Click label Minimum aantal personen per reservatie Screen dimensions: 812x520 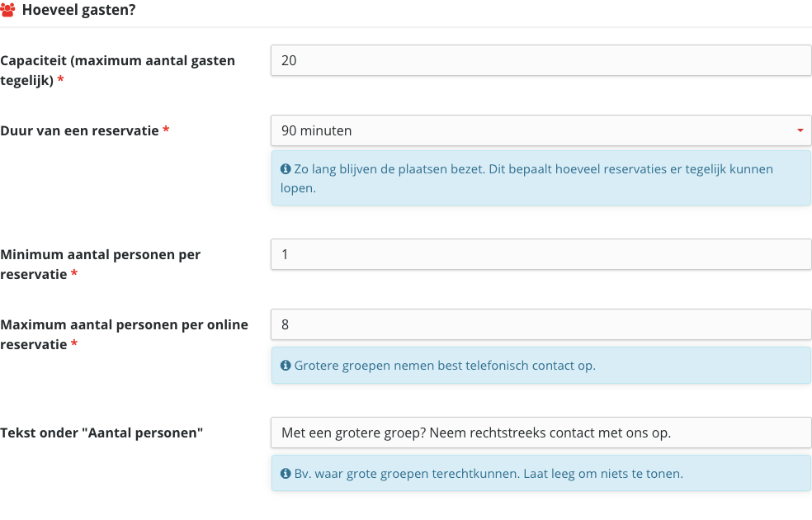coord(100,264)
